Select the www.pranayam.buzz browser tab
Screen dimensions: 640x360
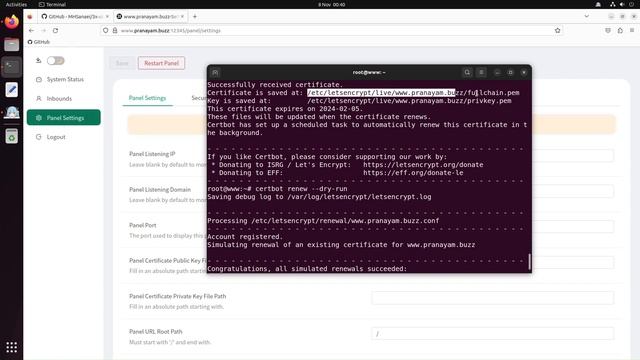click(149, 17)
